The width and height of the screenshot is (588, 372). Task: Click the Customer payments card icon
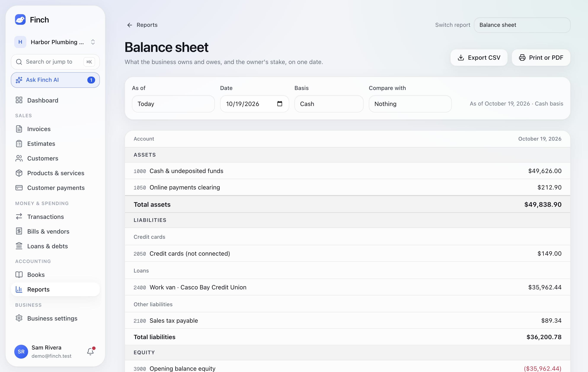click(19, 188)
